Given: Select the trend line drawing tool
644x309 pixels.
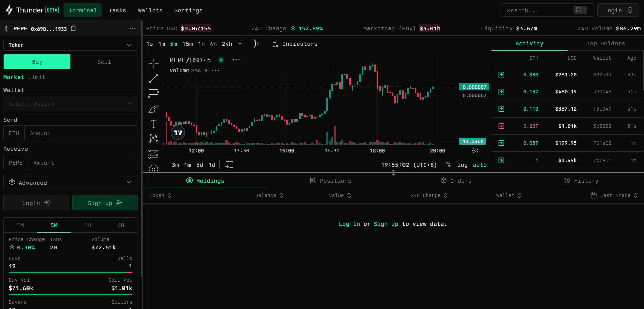Looking at the screenshot, I should [x=154, y=79].
